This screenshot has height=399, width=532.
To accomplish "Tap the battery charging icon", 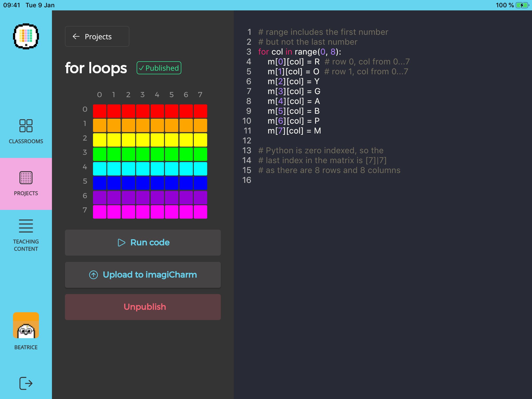I will [522, 5].
